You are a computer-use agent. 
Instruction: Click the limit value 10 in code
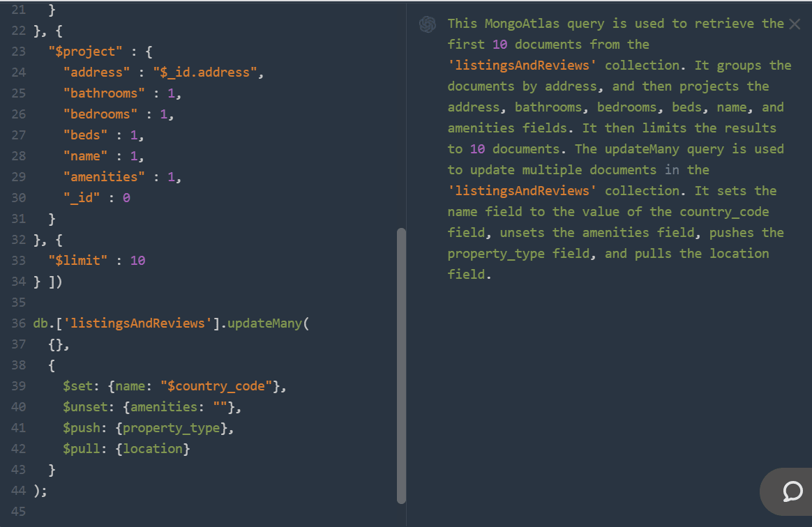[x=137, y=261]
